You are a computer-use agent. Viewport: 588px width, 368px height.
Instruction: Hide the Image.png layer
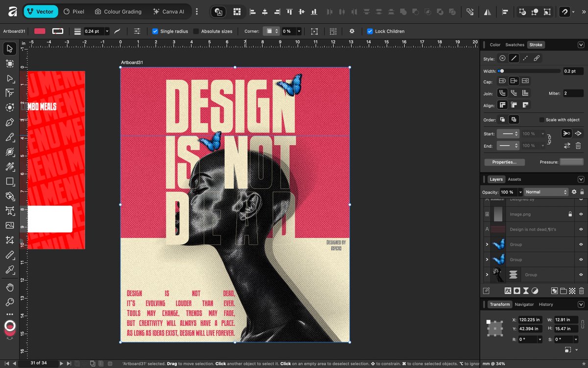tap(581, 214)
